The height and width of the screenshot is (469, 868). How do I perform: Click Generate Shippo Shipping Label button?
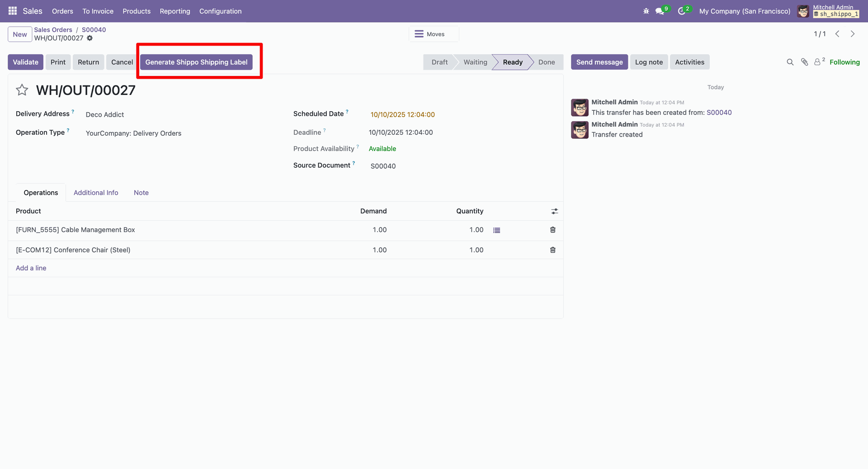tap(196, 62)
